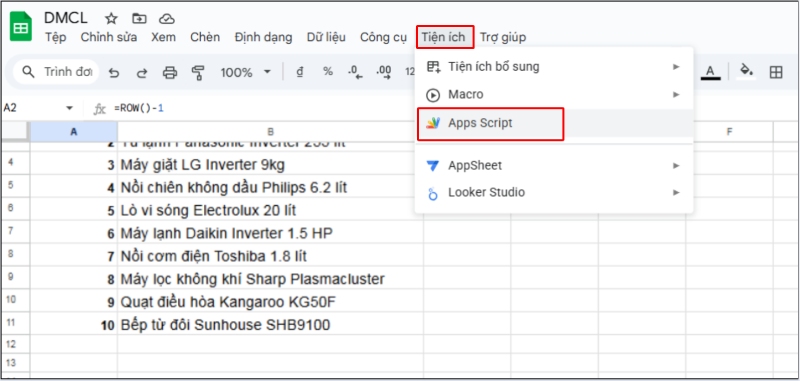
Task: Open the Google Sheets home icon
Action: (x=21, y=27)
